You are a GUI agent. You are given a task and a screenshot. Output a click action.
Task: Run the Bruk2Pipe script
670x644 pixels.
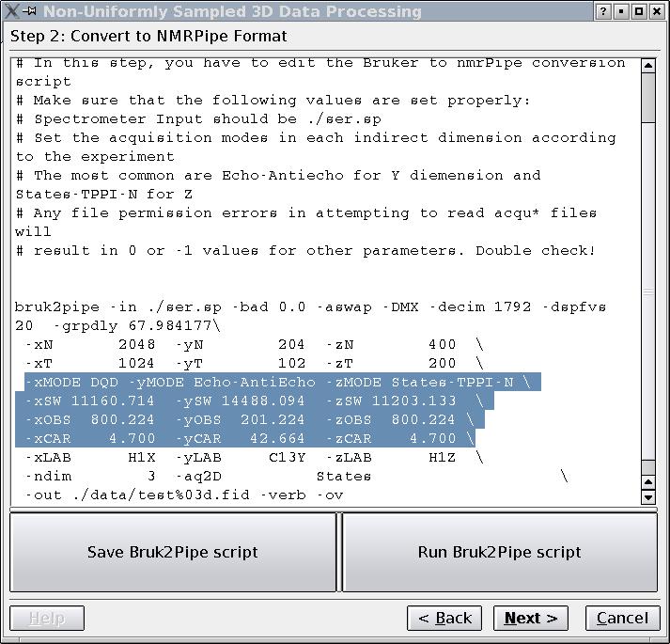[x=499, y=552]
